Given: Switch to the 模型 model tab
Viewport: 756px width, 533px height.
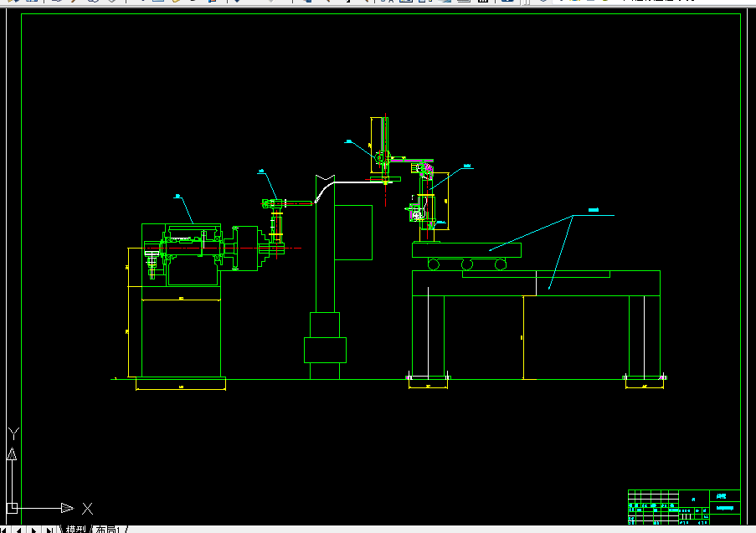Looking at the screenshot, I should tap(75, 530).
